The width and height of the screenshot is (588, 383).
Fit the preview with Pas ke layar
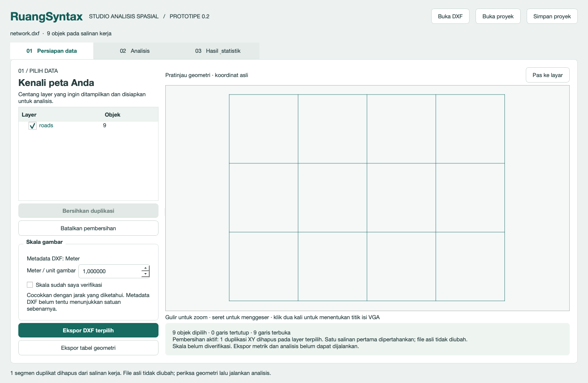pyautogui.click(x=548, y=75)
